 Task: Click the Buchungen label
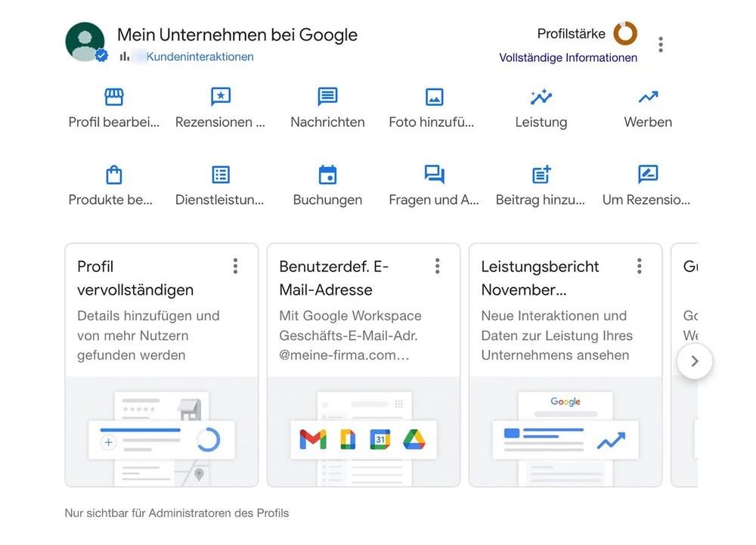point(327,200)
